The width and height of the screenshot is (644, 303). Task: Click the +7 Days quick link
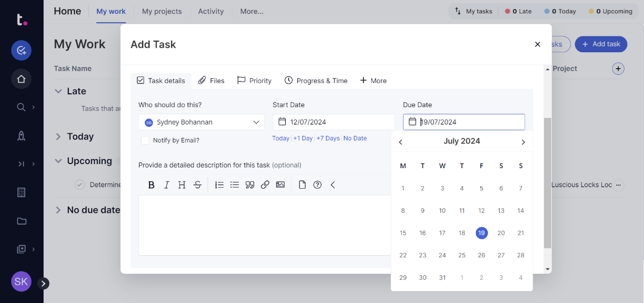click(x=328, y=138)
